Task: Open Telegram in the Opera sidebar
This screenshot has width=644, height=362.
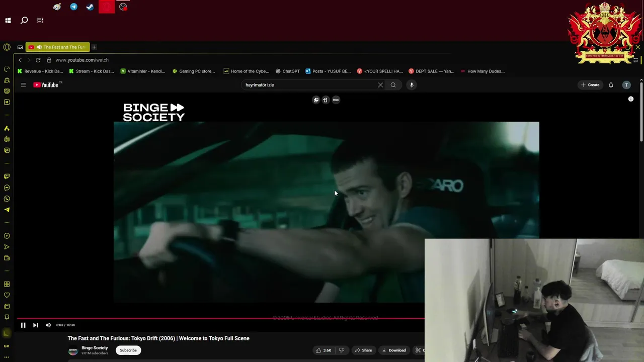Action: coord(7,210)
